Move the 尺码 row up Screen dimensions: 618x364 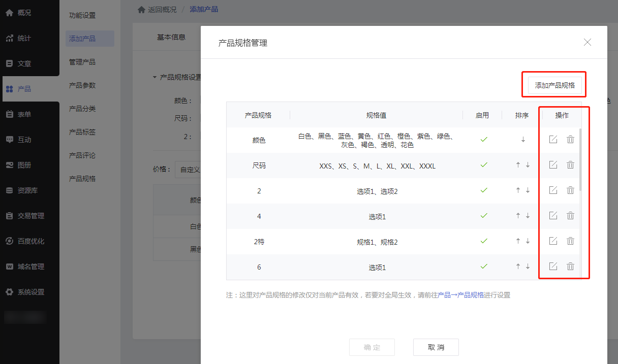click(x=518, y=165)
